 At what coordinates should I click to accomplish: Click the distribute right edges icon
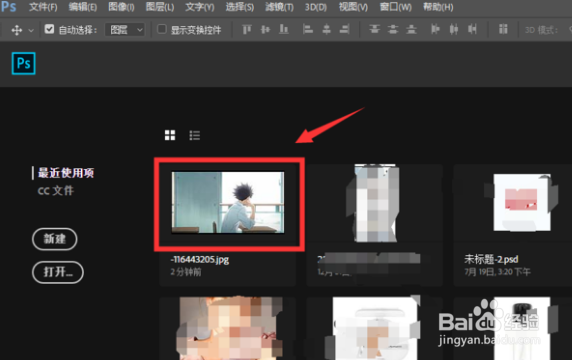tap(472, 29)
